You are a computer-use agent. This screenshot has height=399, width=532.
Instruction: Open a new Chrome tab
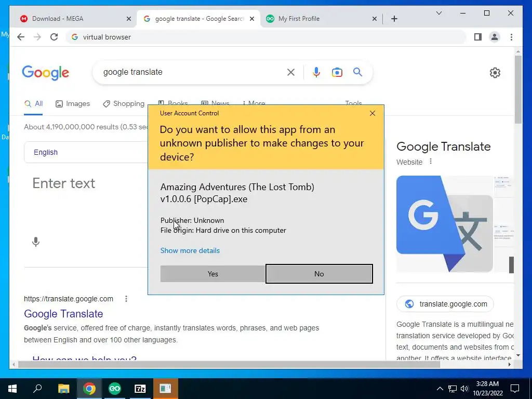(394, 19)
